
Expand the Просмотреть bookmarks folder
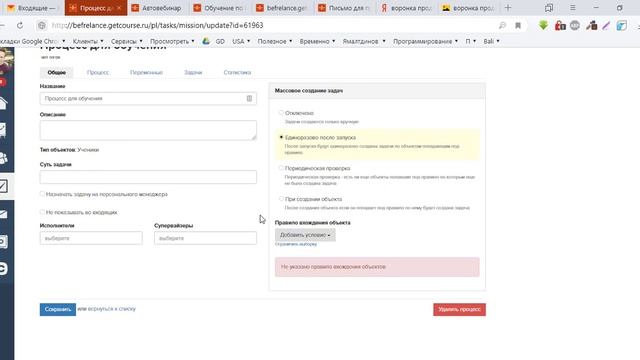point(172,41)
